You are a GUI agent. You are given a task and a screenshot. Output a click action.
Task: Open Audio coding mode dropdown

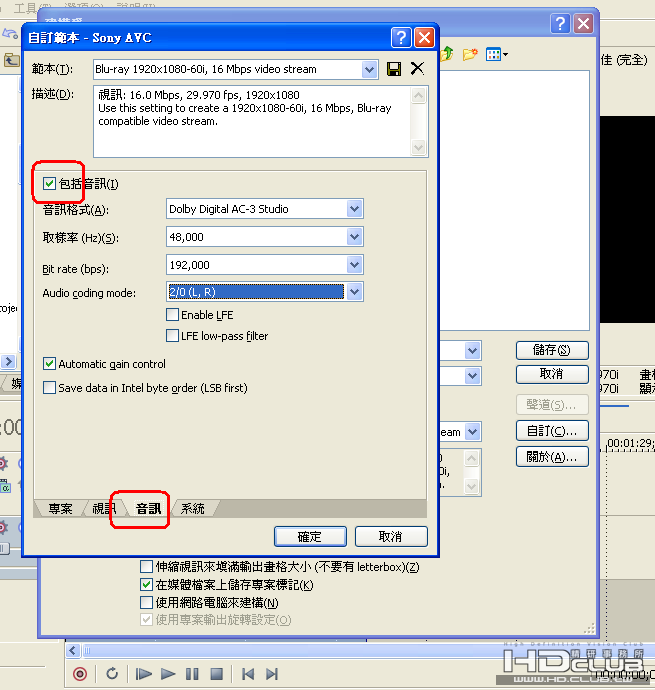tap(354, 292)
